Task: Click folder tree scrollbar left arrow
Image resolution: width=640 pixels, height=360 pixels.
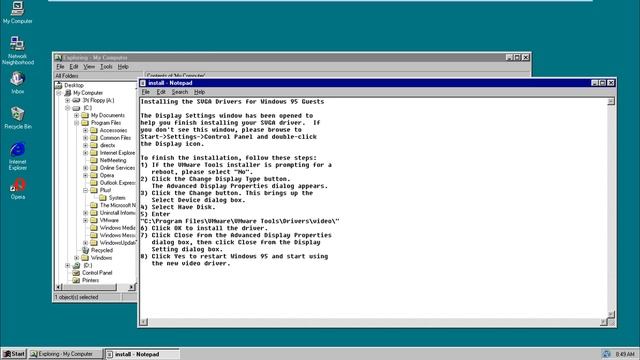Action: 58,287
